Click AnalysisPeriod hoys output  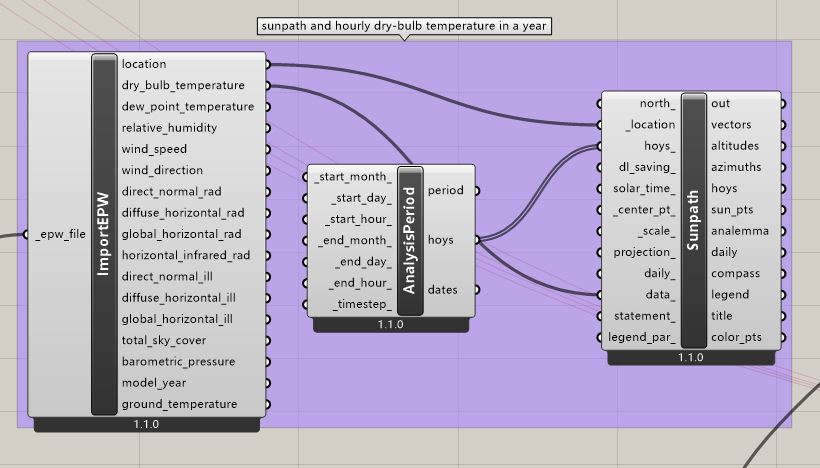click(x=440, y=240)
